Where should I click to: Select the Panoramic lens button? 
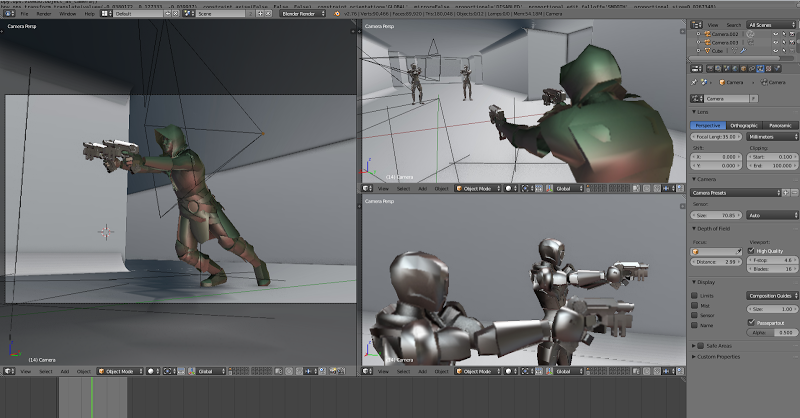780,125
